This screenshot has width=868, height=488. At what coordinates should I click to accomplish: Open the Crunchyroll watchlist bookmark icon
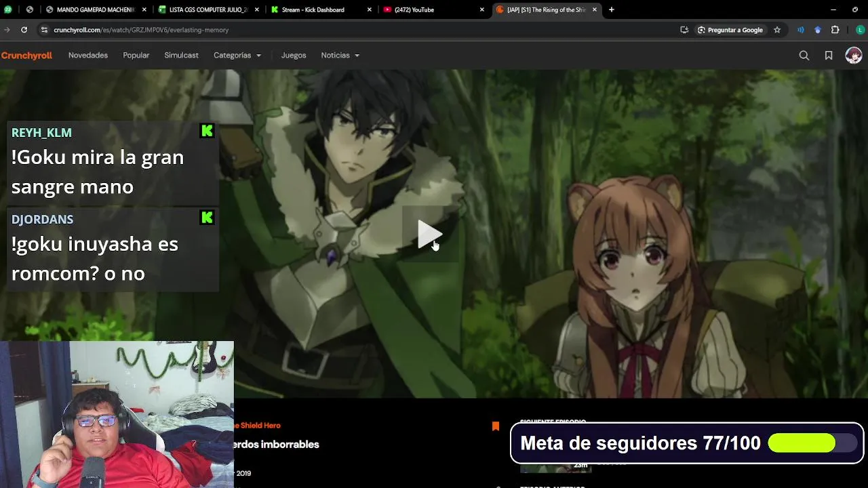click(829, 56)
